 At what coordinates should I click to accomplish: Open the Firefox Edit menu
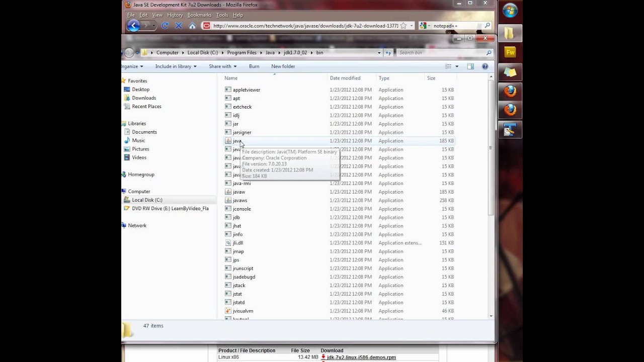(143, 15)
